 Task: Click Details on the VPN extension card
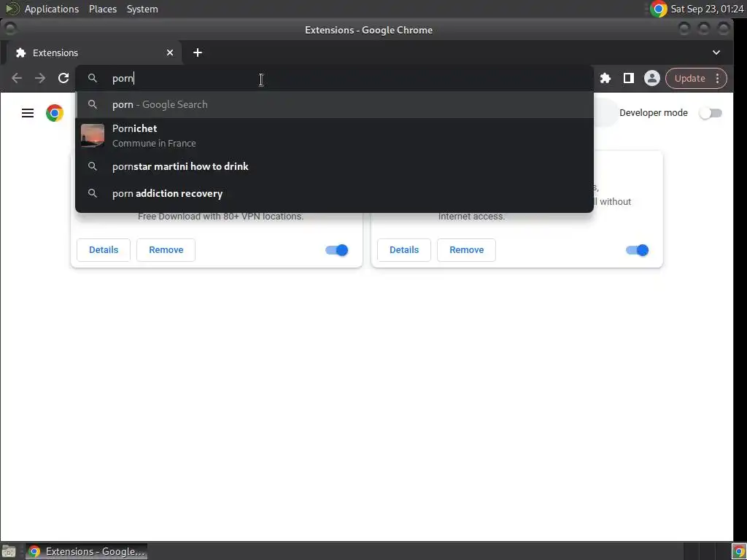point(104,250)
